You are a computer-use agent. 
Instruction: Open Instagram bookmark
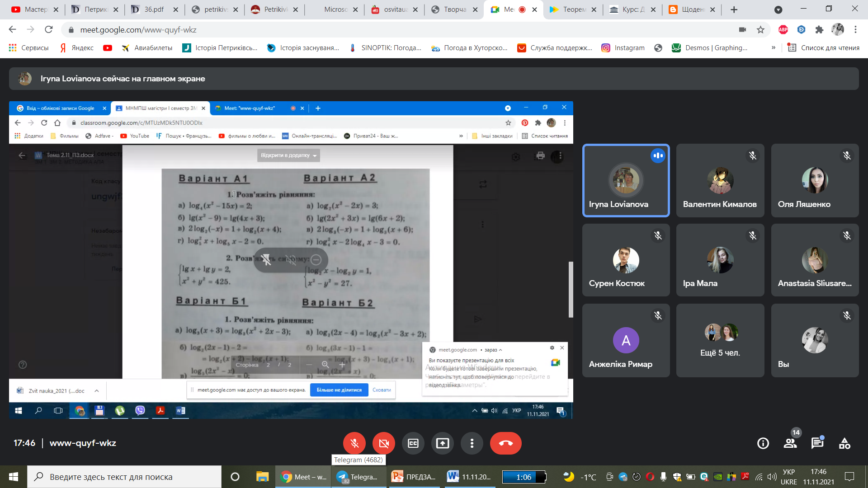pyautogui.click(x=623, y=48)
